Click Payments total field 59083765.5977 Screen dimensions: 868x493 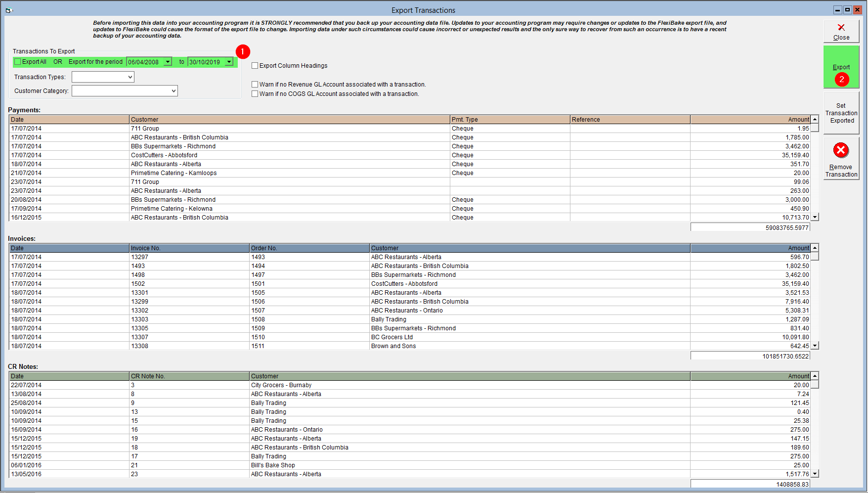pos(750,227)
